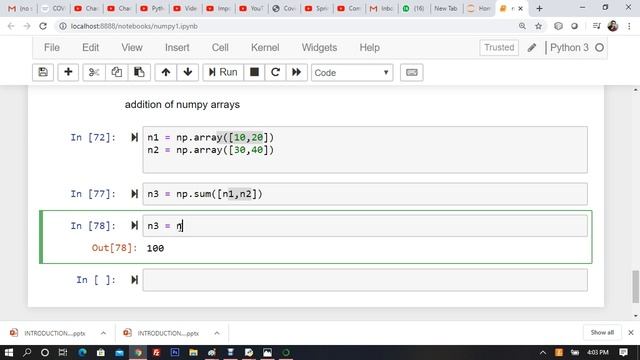Go forward in Chrome browser history
The height and width of the screenshot is (360, 640).
(27, 26)
